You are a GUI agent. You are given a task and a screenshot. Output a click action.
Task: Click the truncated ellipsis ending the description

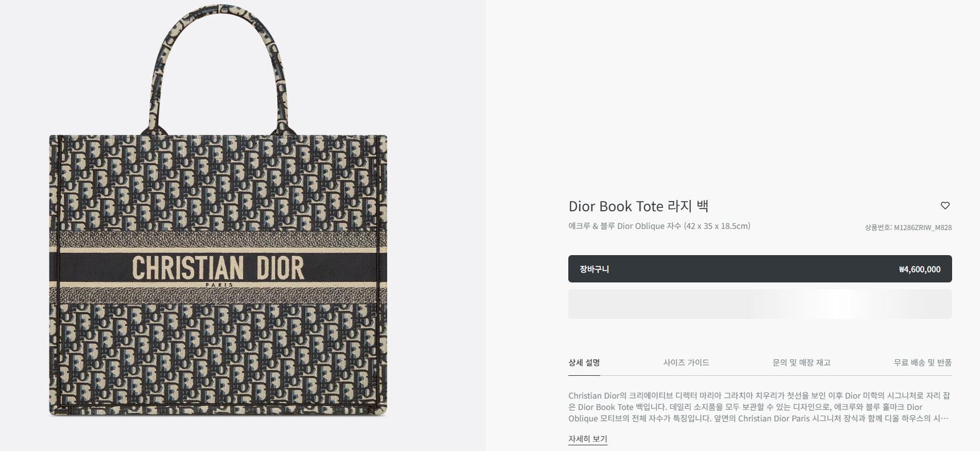point(944,419)
